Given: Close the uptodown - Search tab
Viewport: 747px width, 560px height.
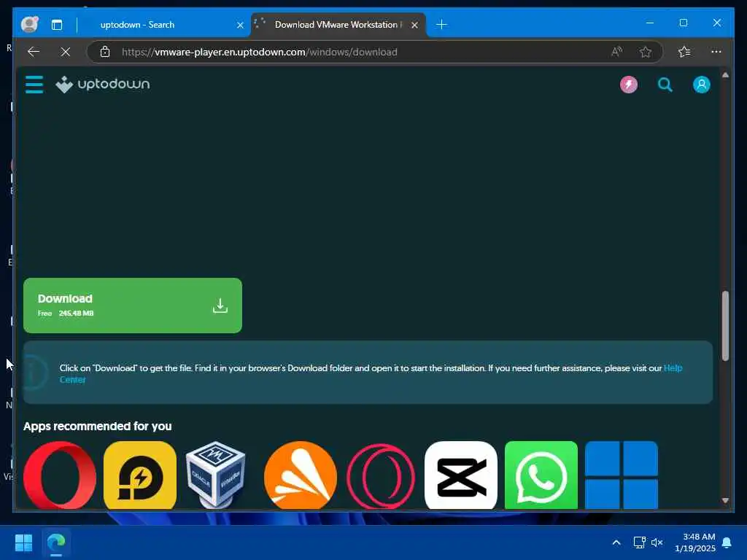Looking at the screenshot, I should [240, 26].
